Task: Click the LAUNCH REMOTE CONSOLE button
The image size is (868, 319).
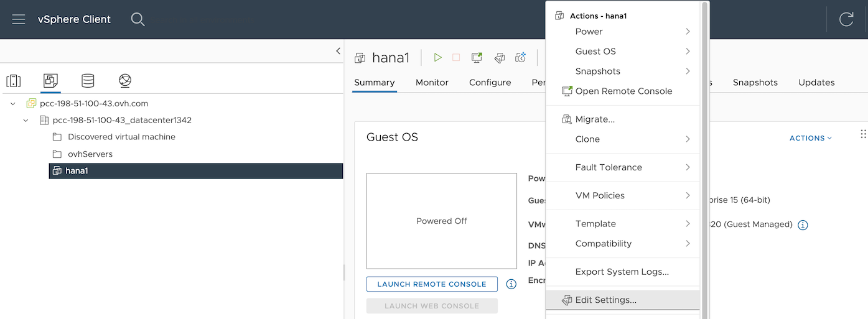Action: click(x=432, y=284)
